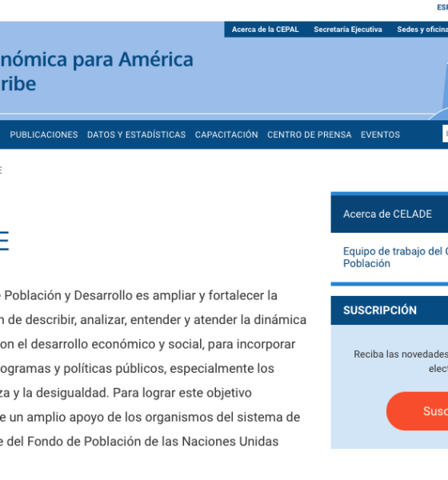Click the large blue page heading letter
448x480 pixels.
[x=4, y=242]
